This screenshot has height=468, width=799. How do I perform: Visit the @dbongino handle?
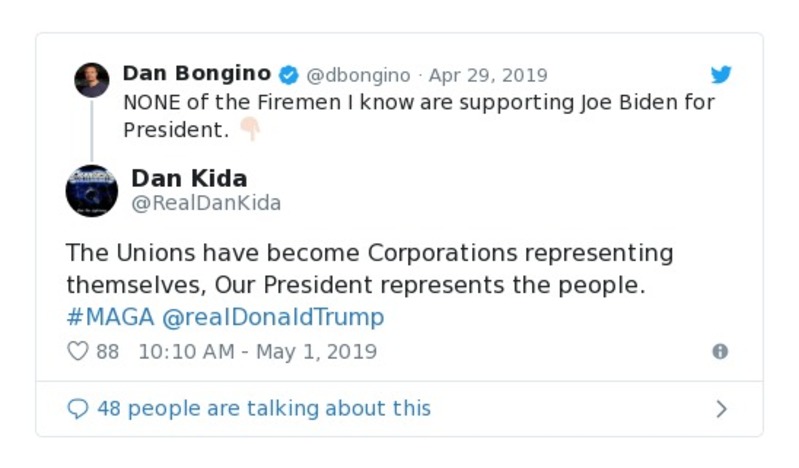coord(358,75)
